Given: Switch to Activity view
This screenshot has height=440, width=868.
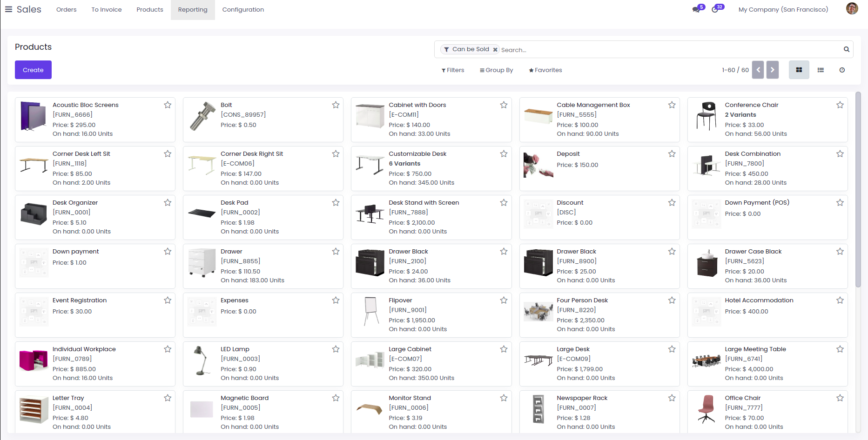Looking at the screenshot, I should tap(842, 70).
